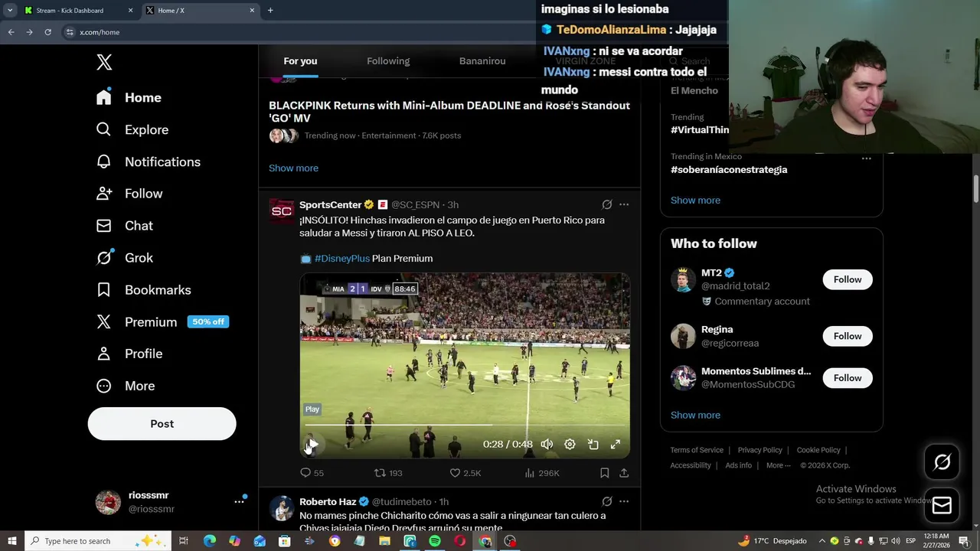Screen dimensions: 980x551
Task: Open Windows Start menu
Action: (11, 541)
